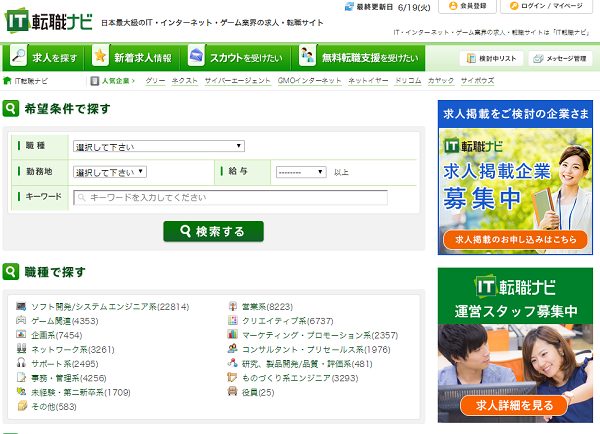The height and width of the screenshot is (434, 600).
Task: Click the palette icon beside クリエイティブ系
Action: click(x=233, y=321)
